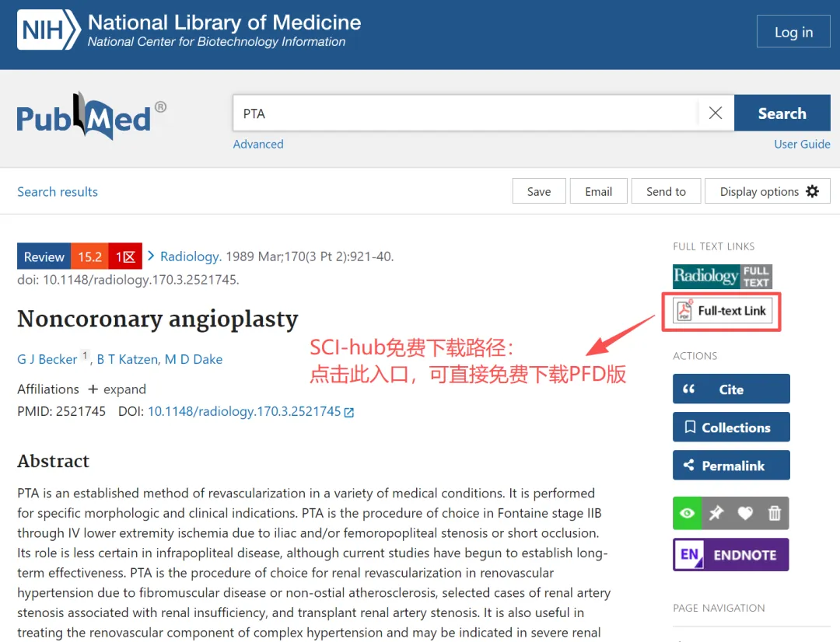The width and height of the screenshot is (840, 642).
Task: Click the blue Search button
Action: point(782,113)
